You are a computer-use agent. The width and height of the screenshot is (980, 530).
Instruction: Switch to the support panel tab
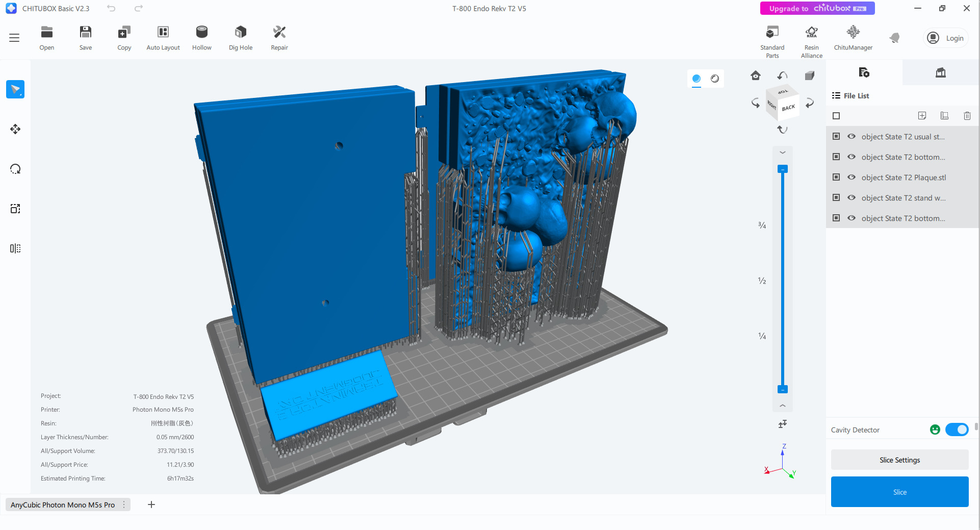pyautogui.click(x=941, y=72)
